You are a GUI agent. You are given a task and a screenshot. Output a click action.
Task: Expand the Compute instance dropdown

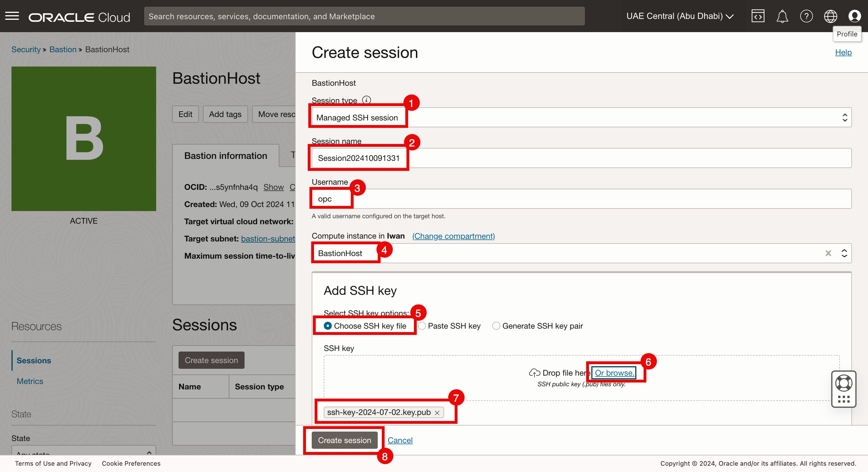coord(844,253)
